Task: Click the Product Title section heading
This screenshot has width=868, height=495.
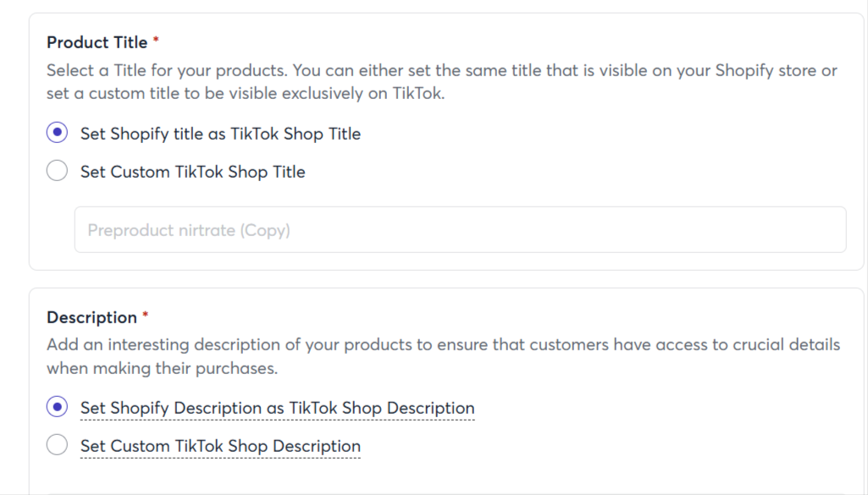Action: tap(97, 42)
